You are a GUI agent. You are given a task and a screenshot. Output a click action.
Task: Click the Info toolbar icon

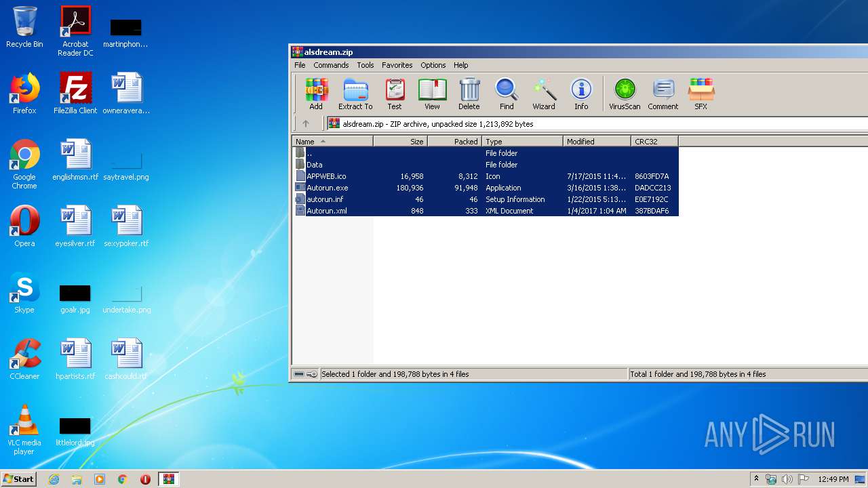coord(581,94)
